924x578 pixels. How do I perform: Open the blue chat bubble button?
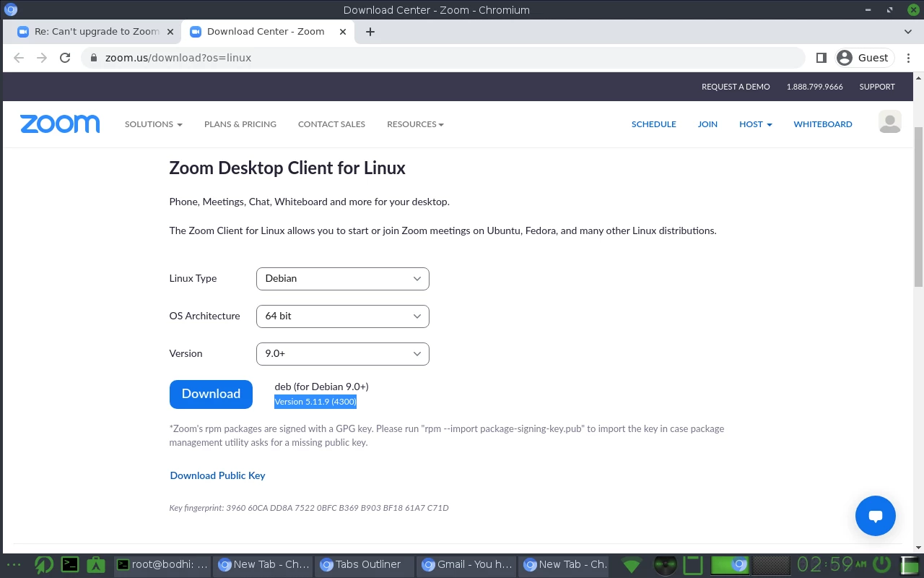pos(876,516)
